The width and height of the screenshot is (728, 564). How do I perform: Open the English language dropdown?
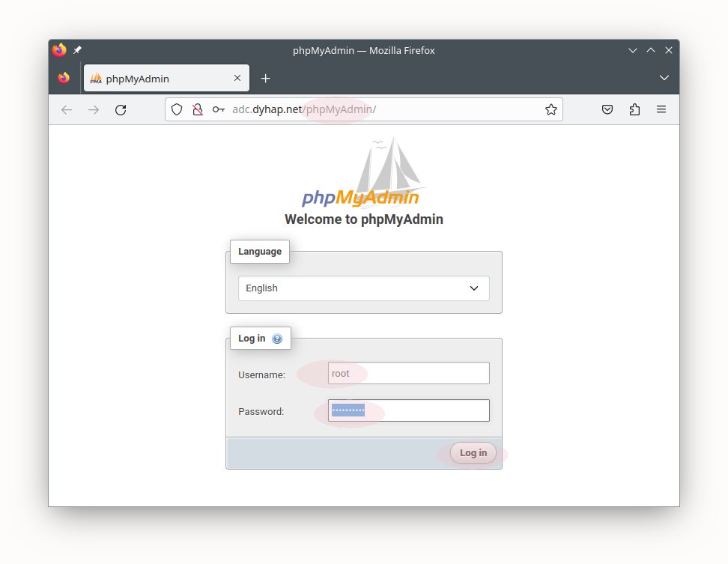(x=363, y=288)
